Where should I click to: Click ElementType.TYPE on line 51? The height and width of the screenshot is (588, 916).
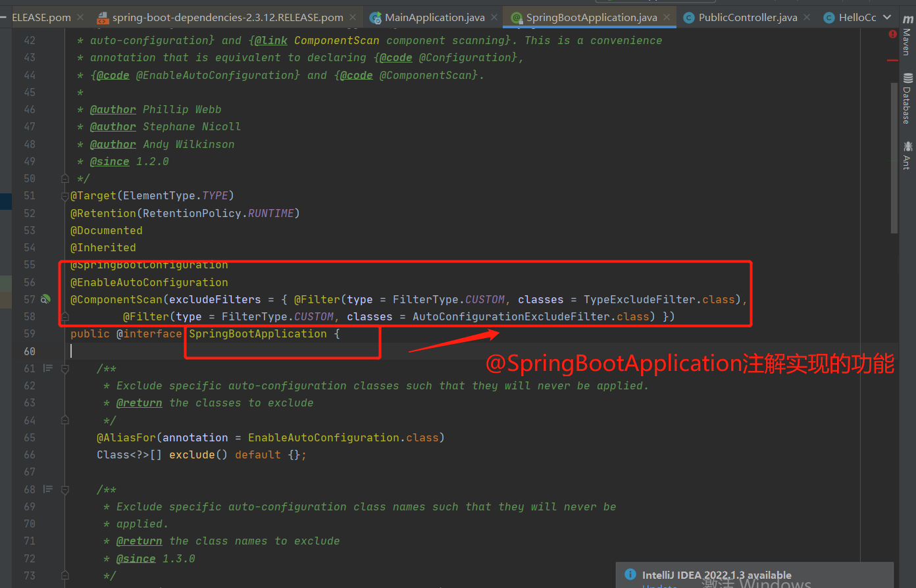176,196
